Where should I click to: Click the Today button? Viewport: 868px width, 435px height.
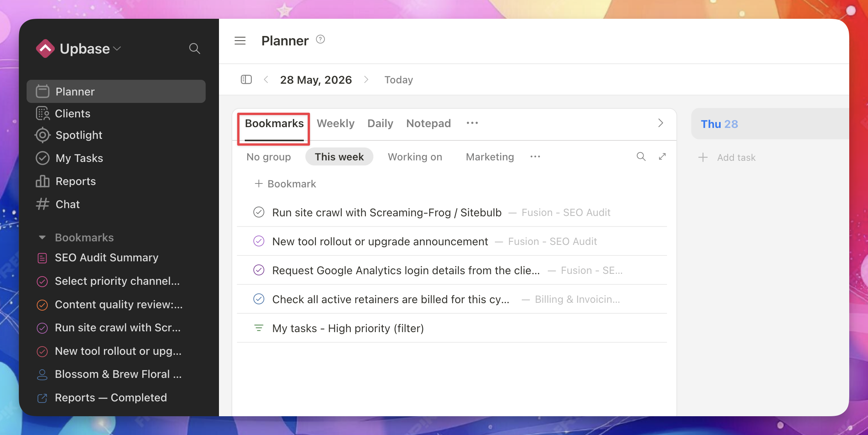pos(398,80)
